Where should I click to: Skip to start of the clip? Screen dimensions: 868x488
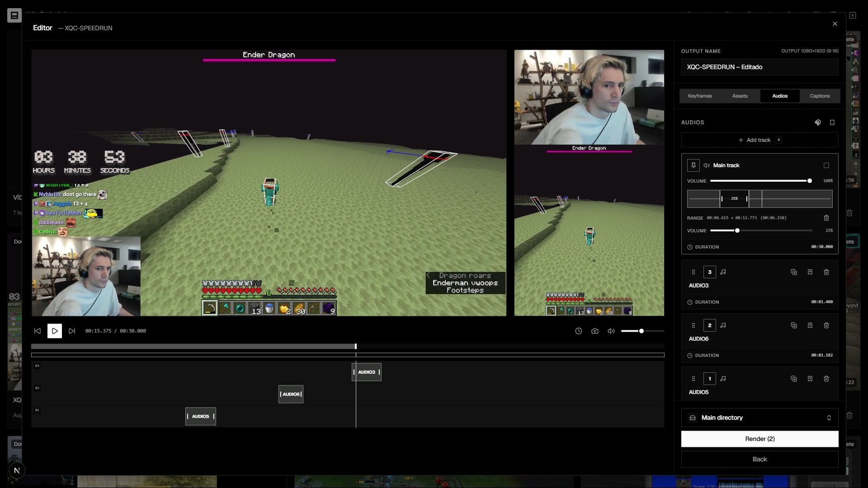pos(38,331)
